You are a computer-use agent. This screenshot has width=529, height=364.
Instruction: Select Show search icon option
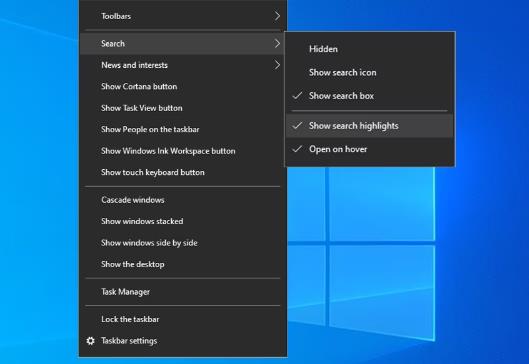(370, 73)
